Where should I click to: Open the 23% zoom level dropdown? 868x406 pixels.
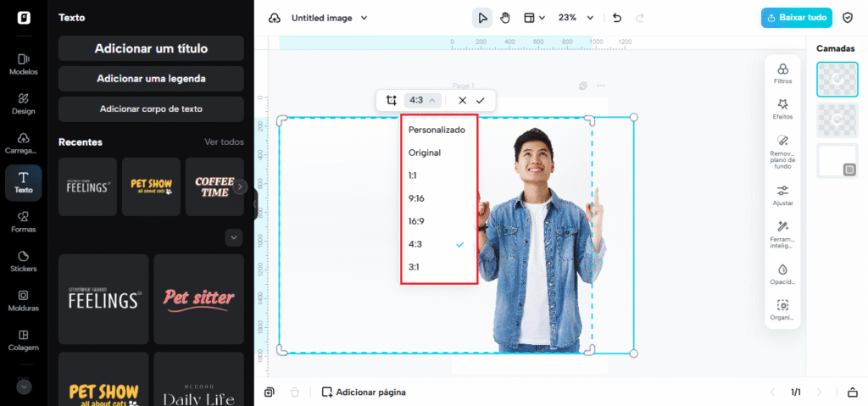pos(576,18)
